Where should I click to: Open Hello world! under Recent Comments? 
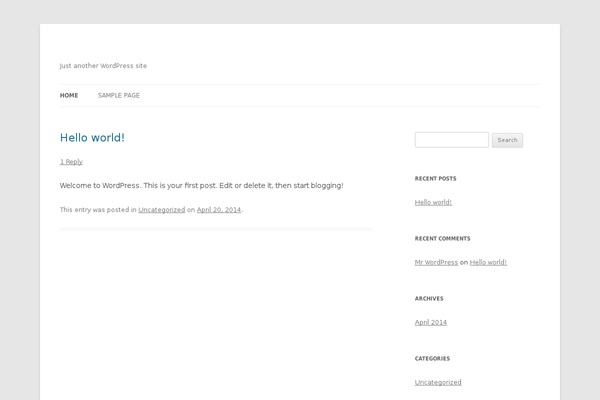(488, 262)
